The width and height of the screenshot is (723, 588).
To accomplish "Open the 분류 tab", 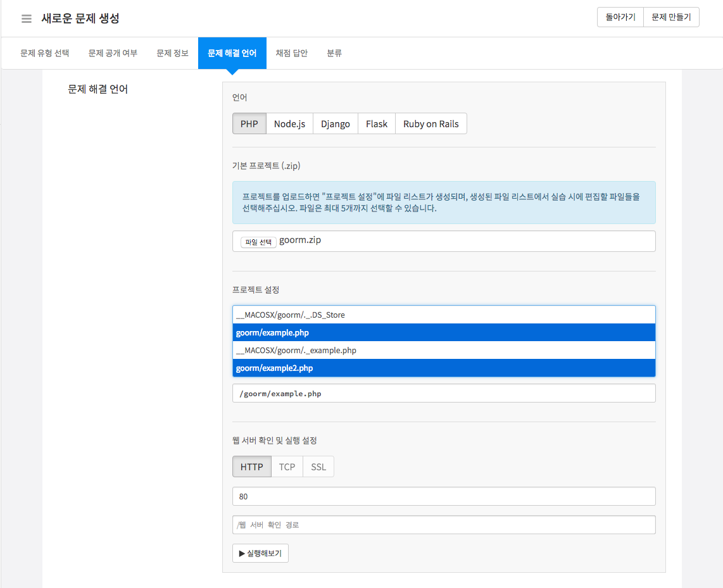I will point(334,53).
